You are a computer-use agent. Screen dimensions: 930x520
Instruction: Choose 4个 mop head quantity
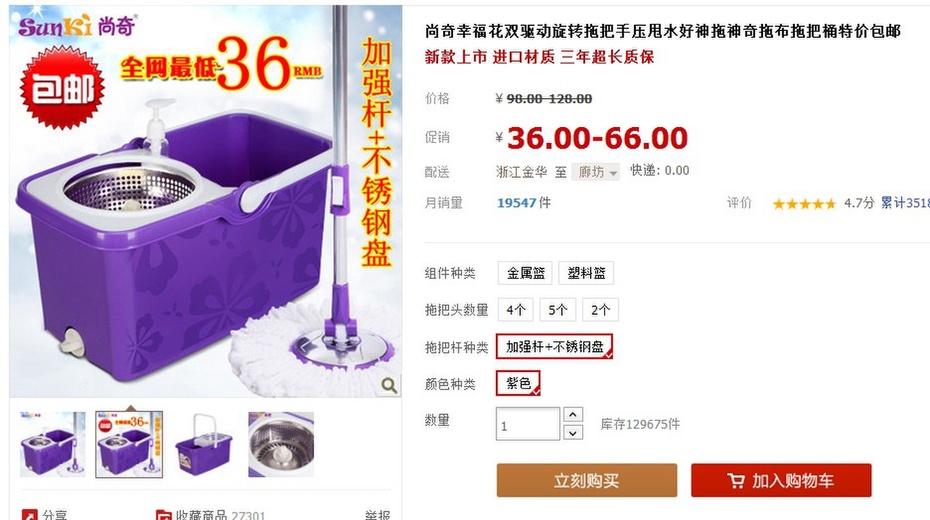click(515, 310)
